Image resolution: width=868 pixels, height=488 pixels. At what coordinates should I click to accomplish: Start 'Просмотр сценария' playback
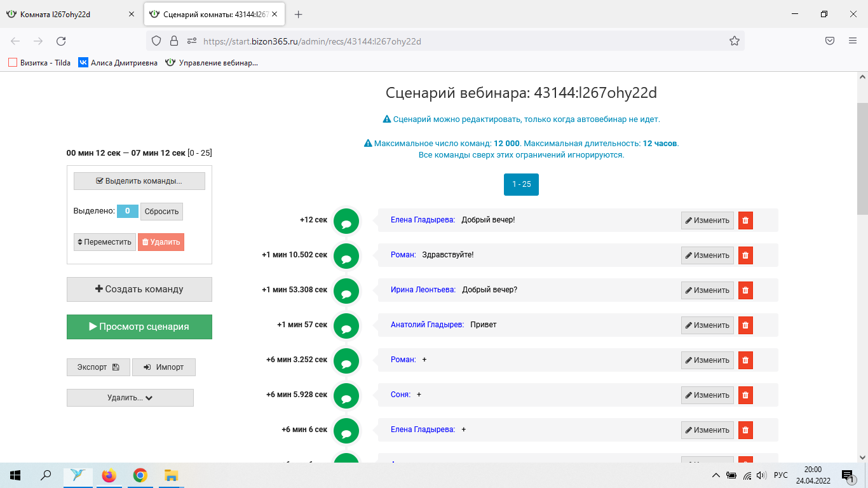(139, 327)
